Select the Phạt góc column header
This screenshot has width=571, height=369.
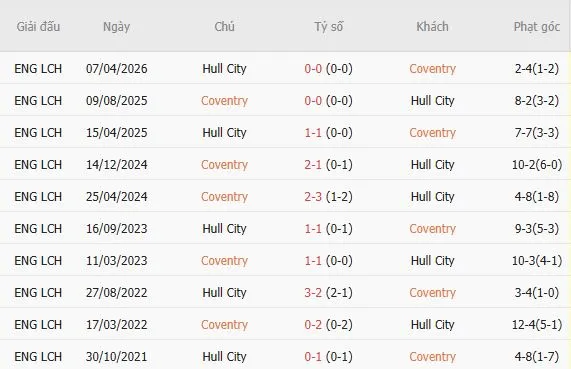537,27
